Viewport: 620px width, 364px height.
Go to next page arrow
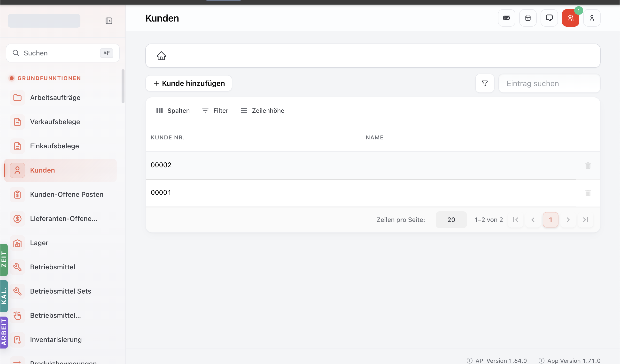[x=568, y=220]
